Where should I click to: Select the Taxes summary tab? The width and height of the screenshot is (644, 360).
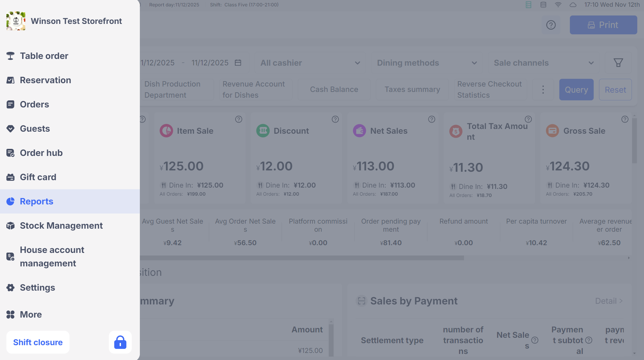412,90
